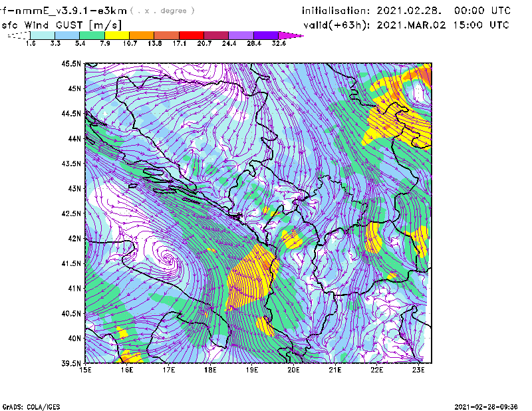Click the 'valid(+63h): 2021.MAR.02 15:00 UTC' line
532x411 pixels.
pyautogui.click(x=406, y=25)
